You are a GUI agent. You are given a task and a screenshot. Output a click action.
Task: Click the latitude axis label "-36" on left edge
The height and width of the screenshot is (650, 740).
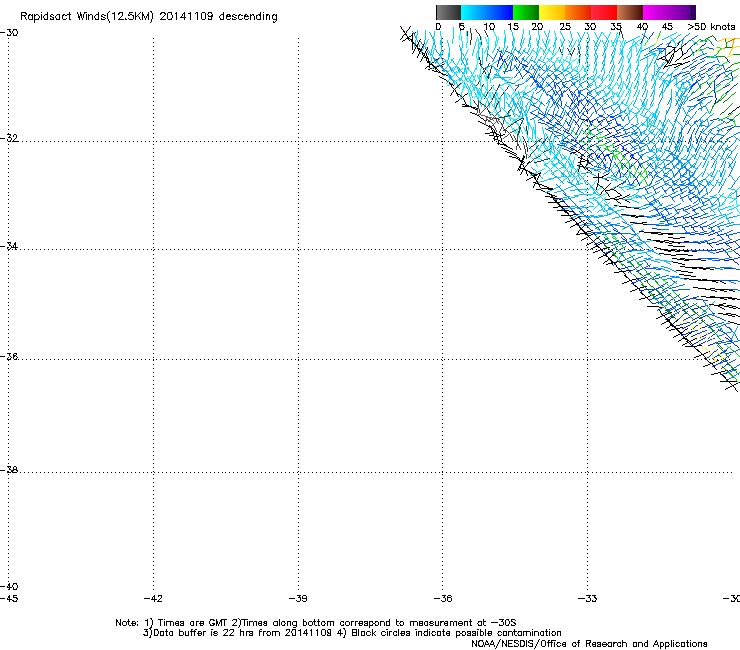pos(9,356)
